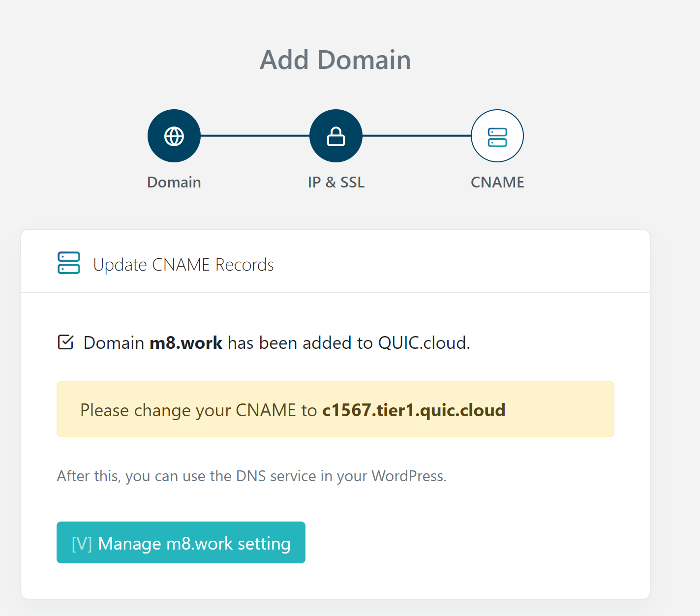Image resolution: width=700 pixels, height=616 pixels.
Task: Click the [V] marker in the Manage button
Action: pos(82,543)
